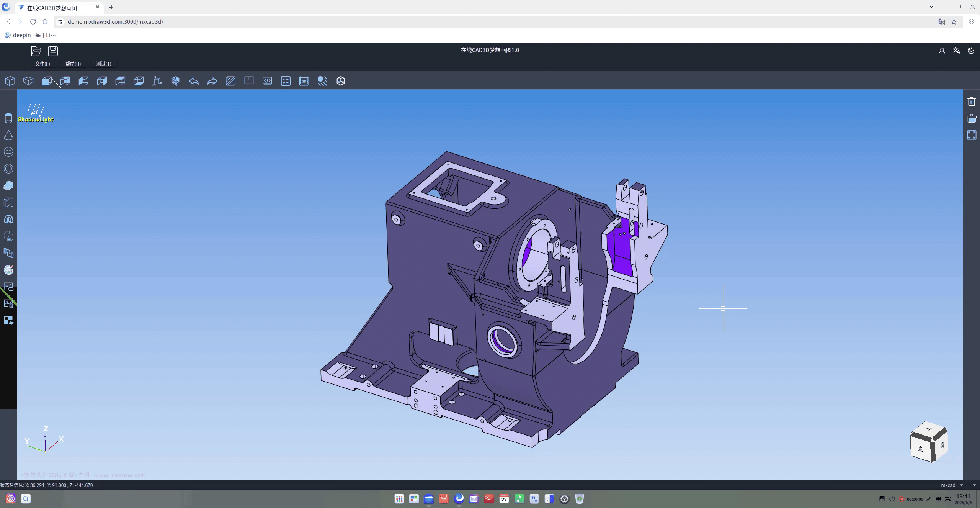Image resolution: width=980 pixels, height=508 pixels.
Task: Click the bin with arrow icon on right panel
Action: (x=972, y=118)
